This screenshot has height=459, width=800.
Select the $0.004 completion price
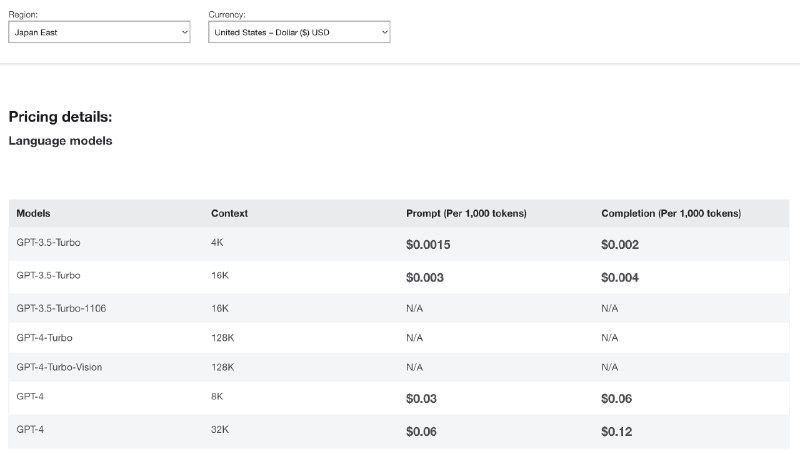coord(619,277)
